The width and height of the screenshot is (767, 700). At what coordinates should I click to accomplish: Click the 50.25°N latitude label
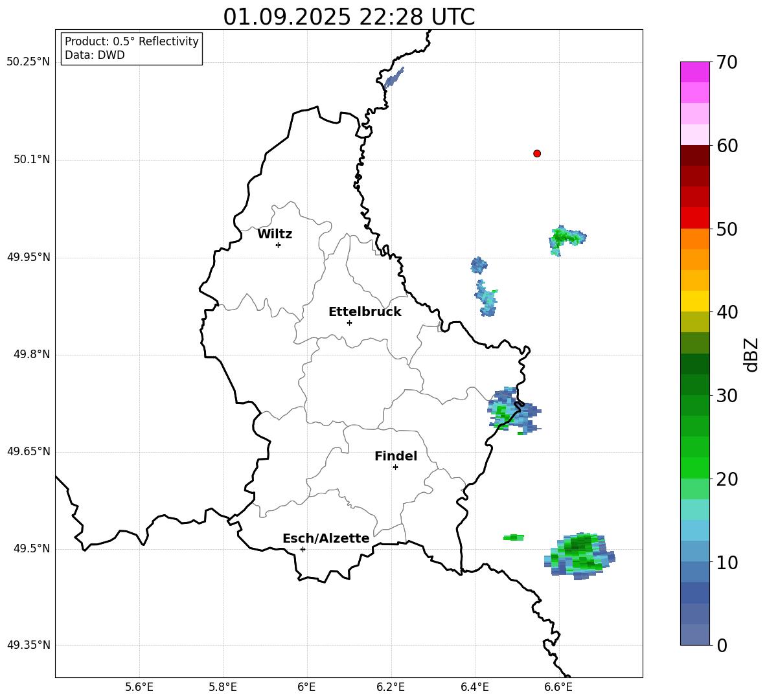coord(29,62)
